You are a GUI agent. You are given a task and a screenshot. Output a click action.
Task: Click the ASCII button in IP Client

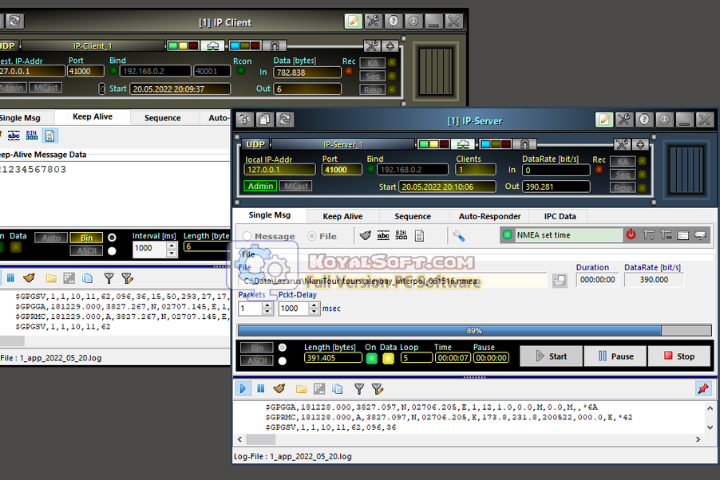(86, 250)
